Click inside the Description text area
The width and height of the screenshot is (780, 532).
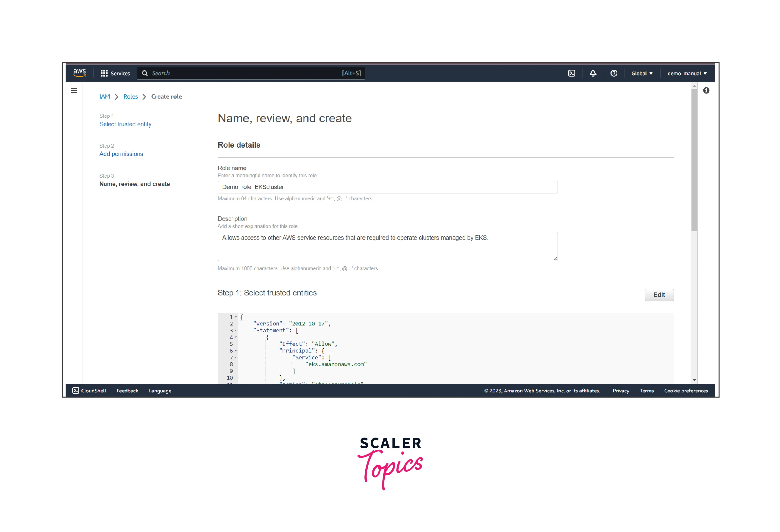[387, 247]
